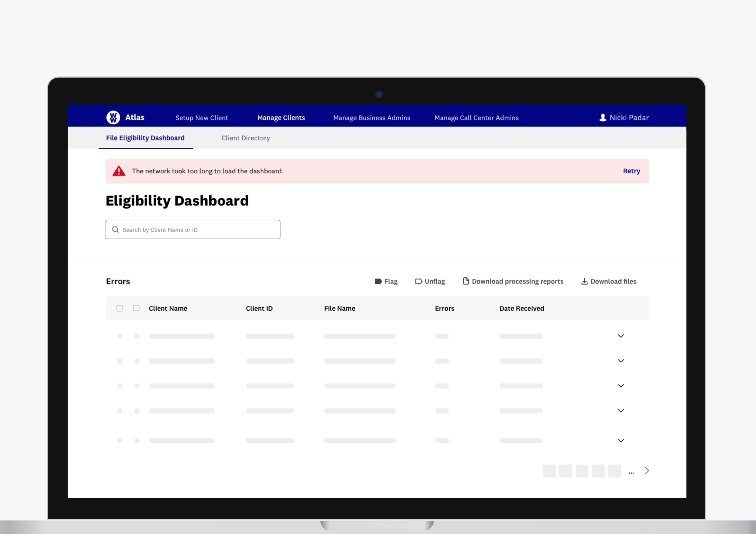Open Manage Business Admins menu

[371, 118]
